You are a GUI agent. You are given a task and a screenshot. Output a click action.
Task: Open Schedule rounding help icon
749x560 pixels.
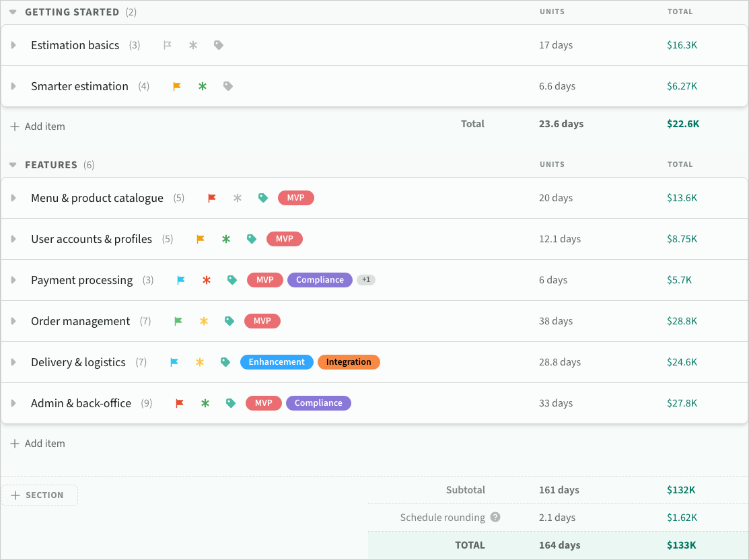coord(495,518)
